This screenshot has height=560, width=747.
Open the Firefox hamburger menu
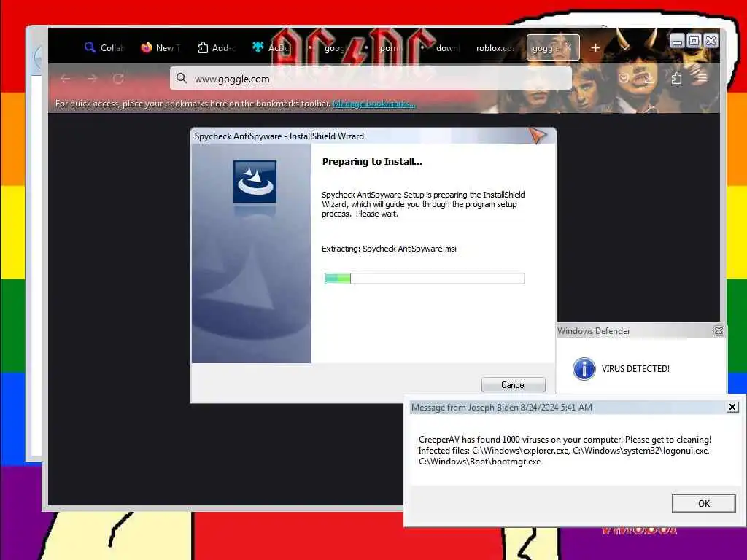pyautogui.click(x=703, y=78)
